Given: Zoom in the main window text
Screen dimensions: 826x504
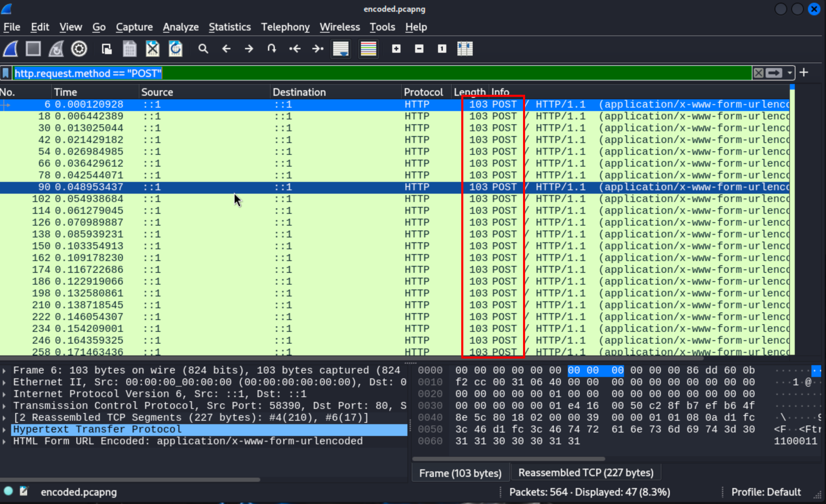Looking at the screenshot, I should coord(396,49).
